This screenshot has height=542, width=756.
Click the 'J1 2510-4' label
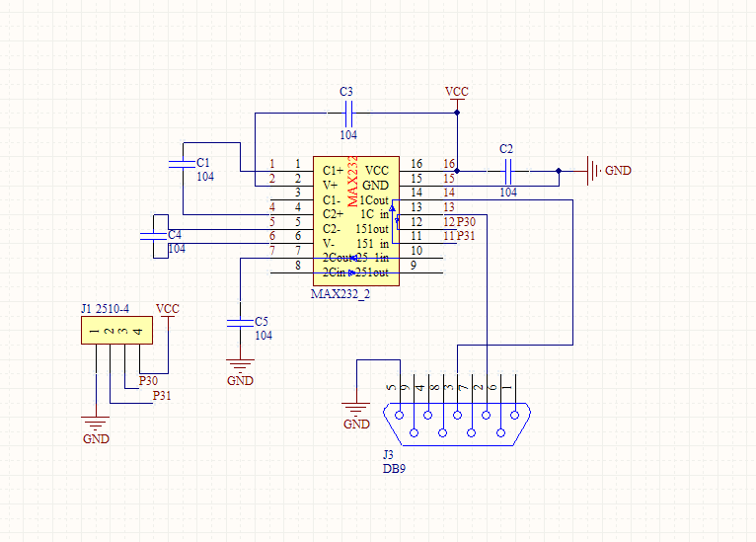coord(105,309)
